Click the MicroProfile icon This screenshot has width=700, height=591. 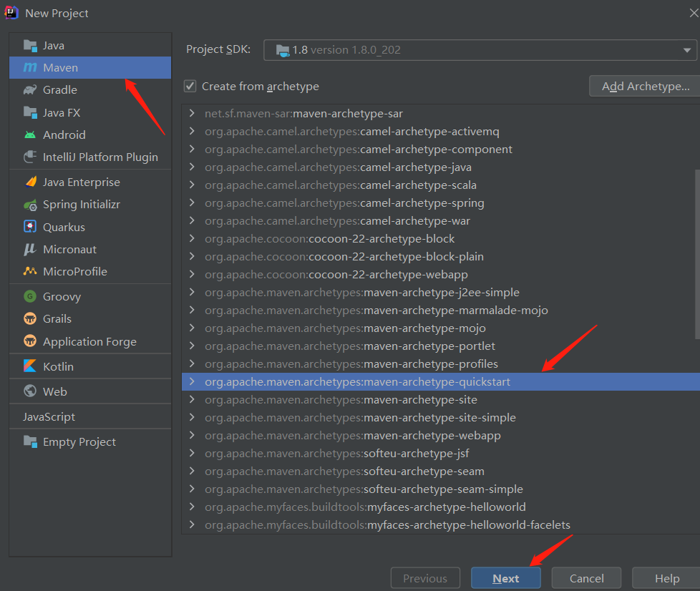[x=30, y=271]
